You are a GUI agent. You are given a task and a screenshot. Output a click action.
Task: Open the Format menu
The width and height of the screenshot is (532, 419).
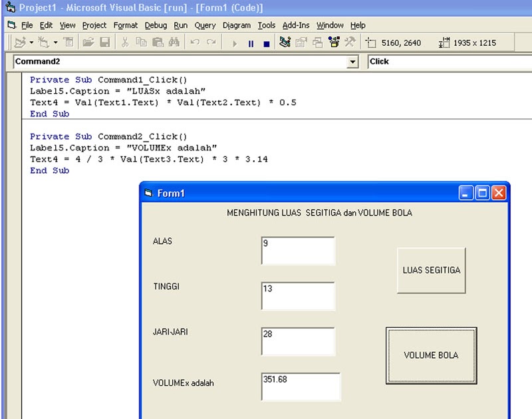[x=126, y=25]
